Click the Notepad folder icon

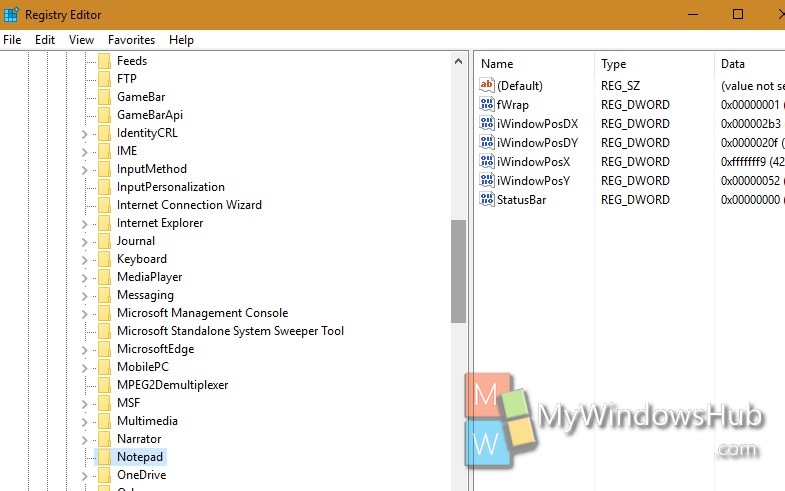(x=104, y=457)
